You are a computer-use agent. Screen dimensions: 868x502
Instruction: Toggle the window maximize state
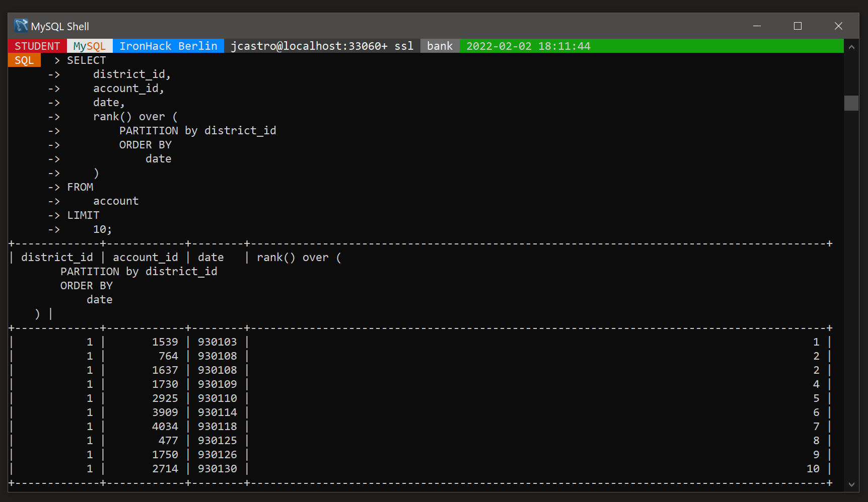[798, 26]
